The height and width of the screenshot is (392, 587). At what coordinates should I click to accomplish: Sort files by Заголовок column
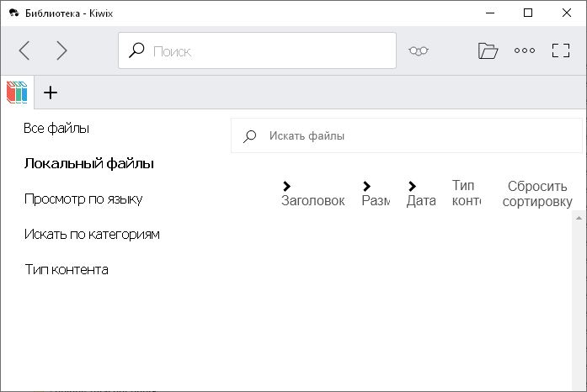tap(312, 201)
